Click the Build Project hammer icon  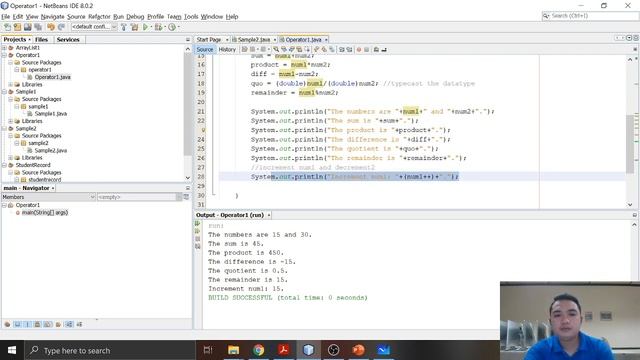tap(124, 27)
